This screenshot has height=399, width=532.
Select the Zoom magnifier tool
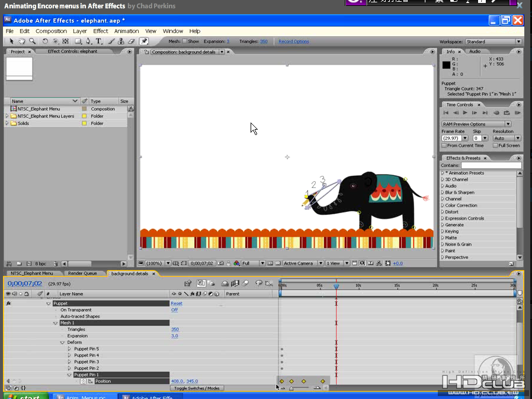(32, 41)
